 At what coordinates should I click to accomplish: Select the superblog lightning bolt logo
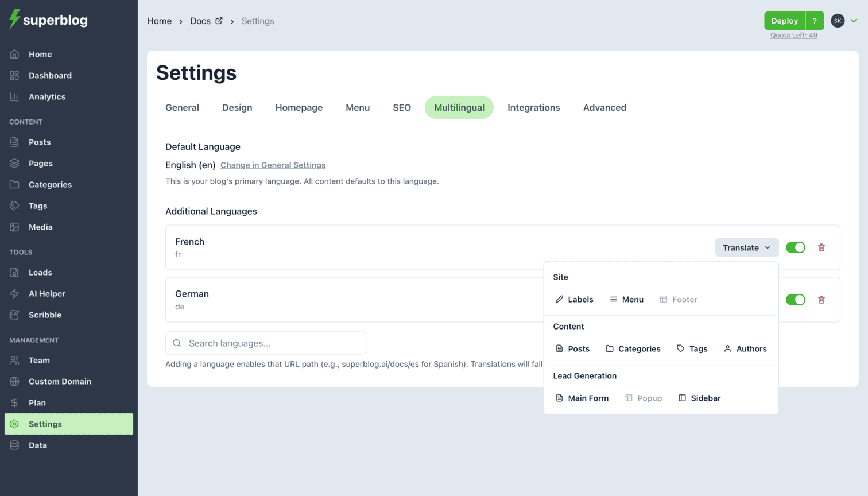14,20
